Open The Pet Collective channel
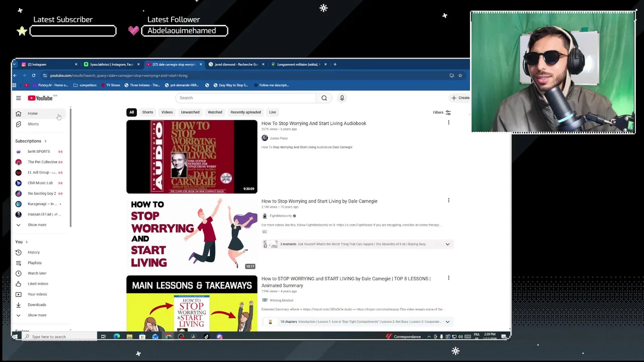This screenshot has height=362, width=644. click(x=39, y=162)
